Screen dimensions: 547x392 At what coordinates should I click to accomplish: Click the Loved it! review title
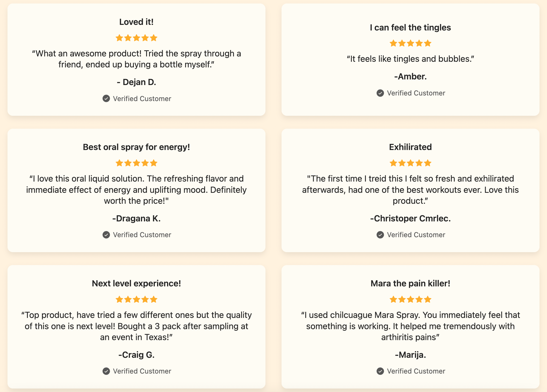pos(136,22)
